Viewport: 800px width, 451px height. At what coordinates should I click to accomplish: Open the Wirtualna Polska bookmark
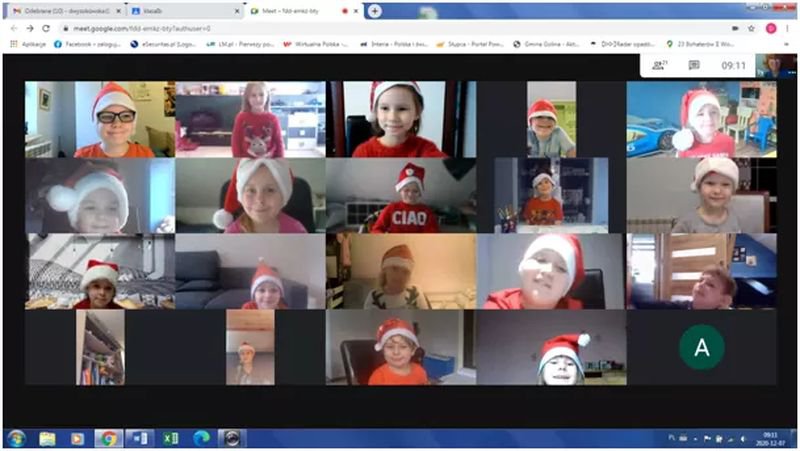(316, 44)
